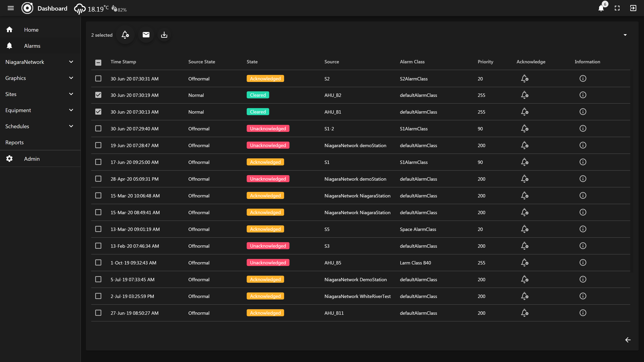This screenshot has width=644, height=362.
Task: Click the logout icon in header
Action: pyautogui.click(x=633, y=8)
